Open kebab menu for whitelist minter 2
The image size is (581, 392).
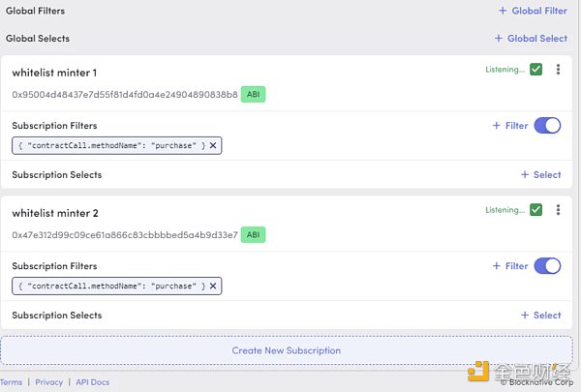pos(558,210)
